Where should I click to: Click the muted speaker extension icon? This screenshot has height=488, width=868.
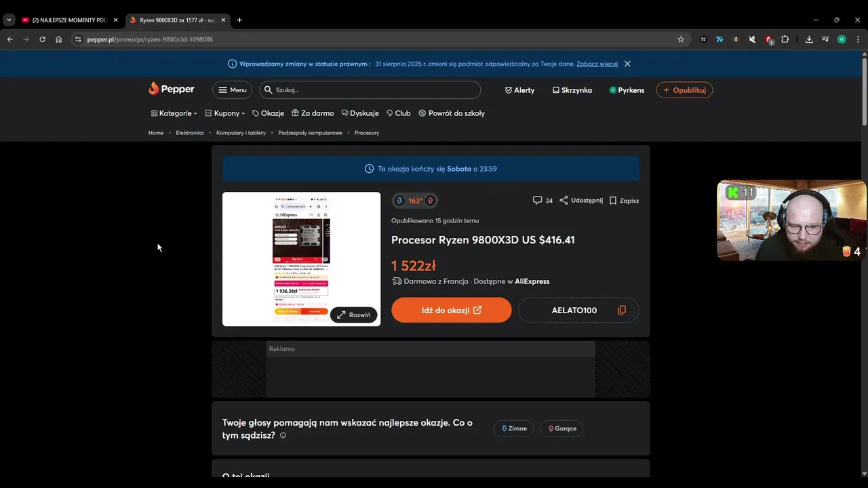tap(752, 39)
